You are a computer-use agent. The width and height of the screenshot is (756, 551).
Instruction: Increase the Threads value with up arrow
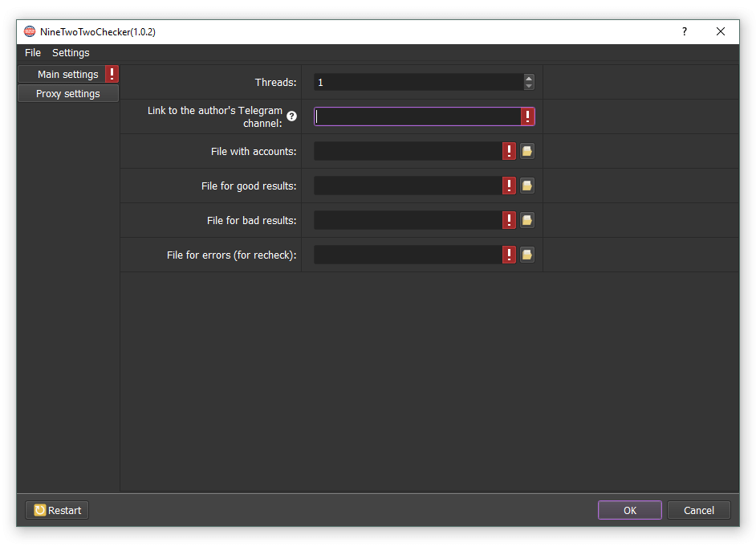[529, 79]
